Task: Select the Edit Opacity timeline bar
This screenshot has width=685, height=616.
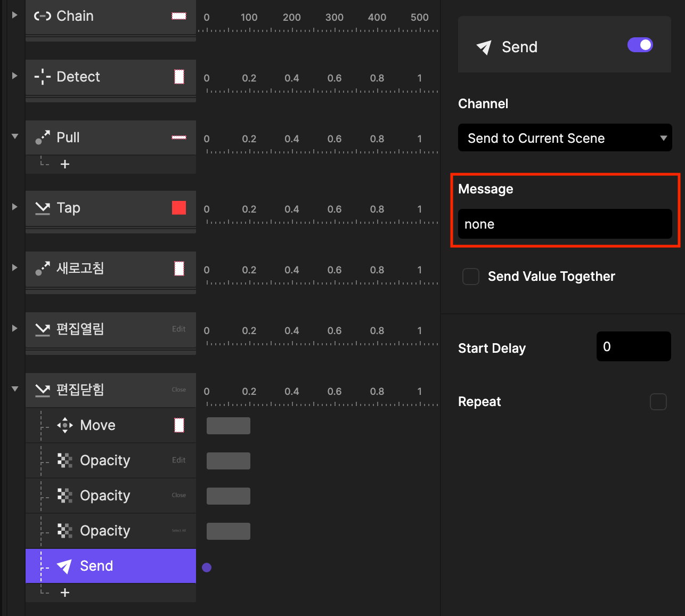Action: [x=229, y=461]
